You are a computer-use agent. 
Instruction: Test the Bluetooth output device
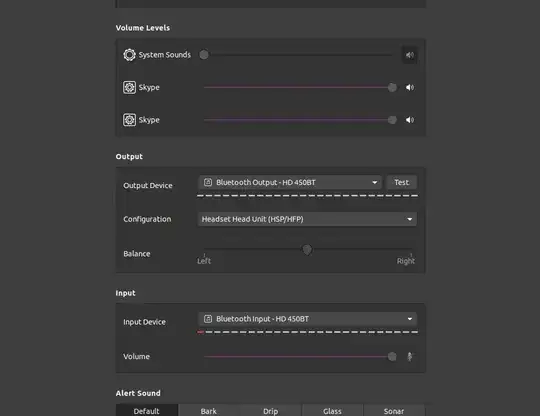[x=402, y=182]
